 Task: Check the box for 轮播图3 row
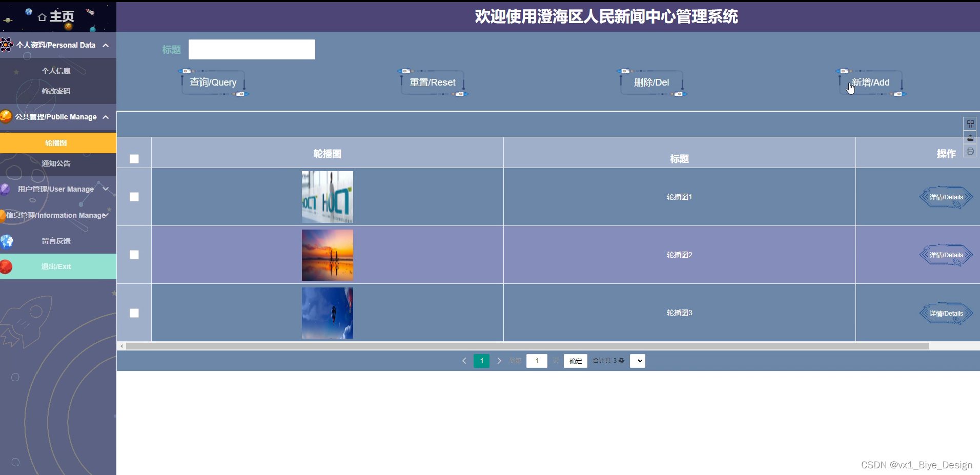(134, 313)
